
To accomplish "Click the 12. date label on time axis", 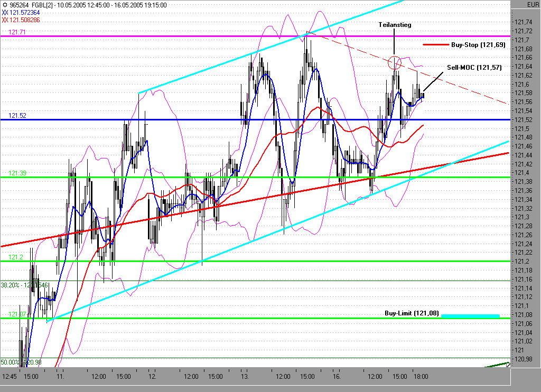I will (152, 377).
